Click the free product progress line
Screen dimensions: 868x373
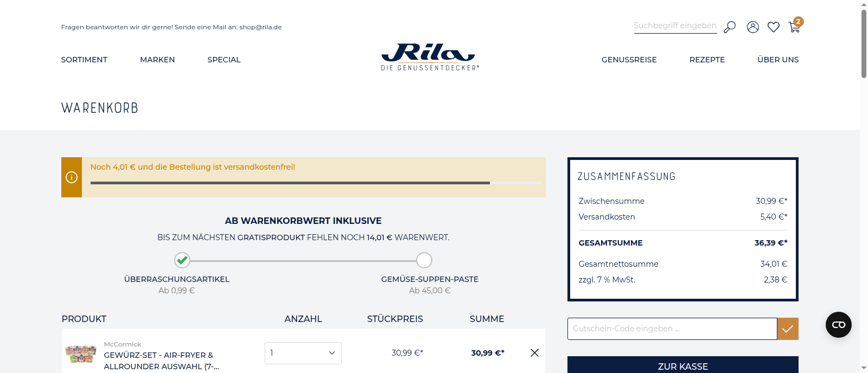click(303, 261)
